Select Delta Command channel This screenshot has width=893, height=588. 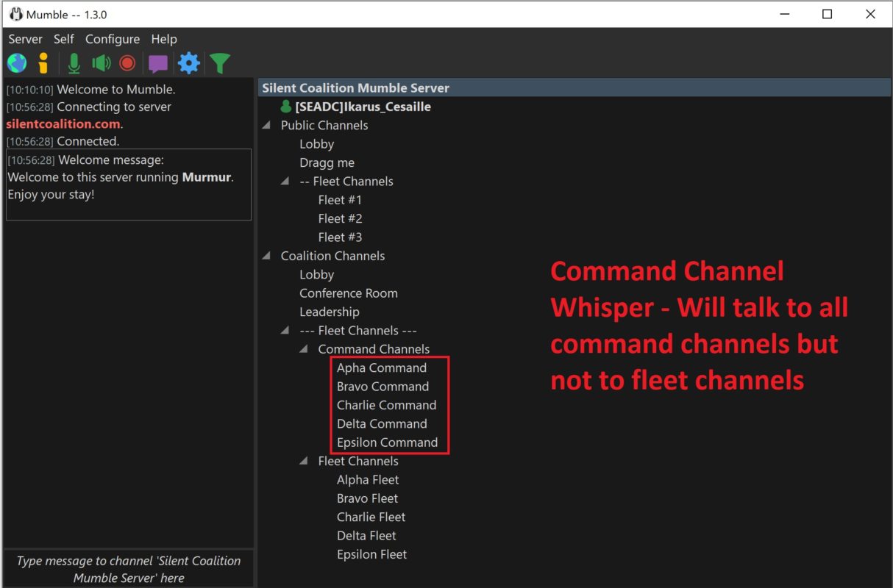point(382,423)
